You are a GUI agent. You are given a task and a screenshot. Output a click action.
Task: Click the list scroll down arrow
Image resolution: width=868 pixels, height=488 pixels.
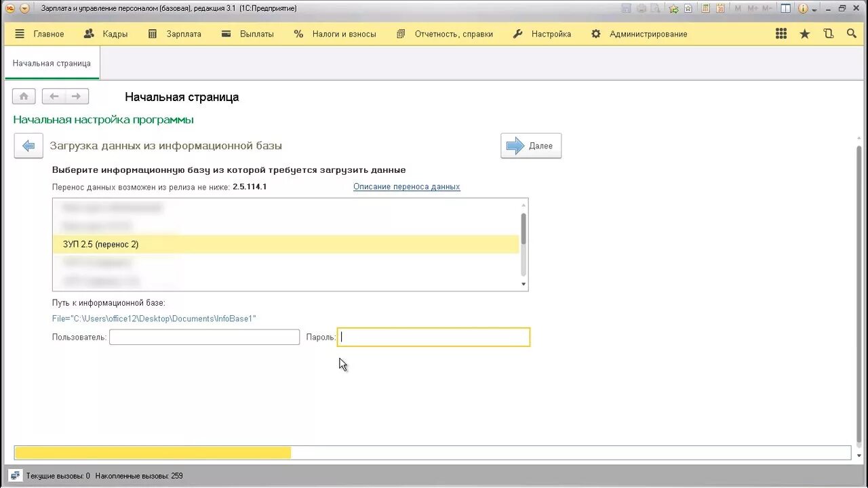pyautogui.click(x=524, y=285)
